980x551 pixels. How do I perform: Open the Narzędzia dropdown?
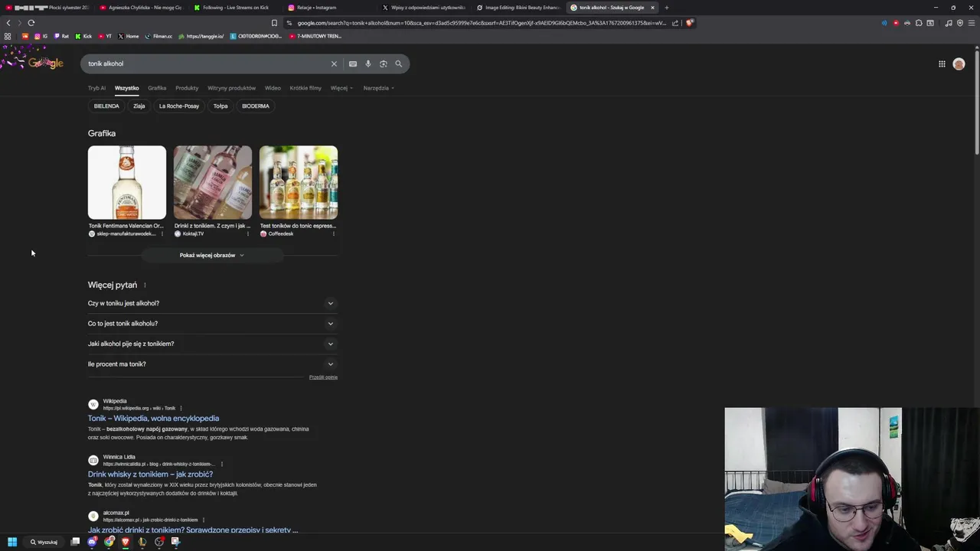pos(378,88)
